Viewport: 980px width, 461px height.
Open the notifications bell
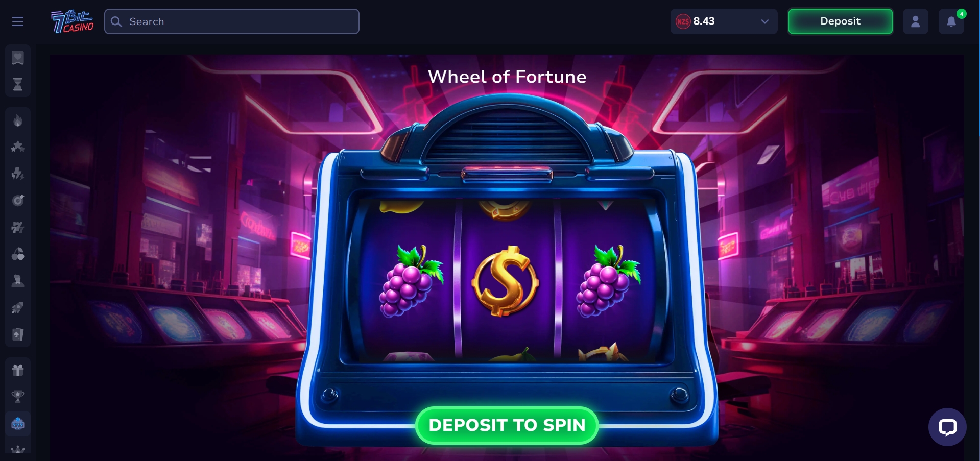(951, 21)
